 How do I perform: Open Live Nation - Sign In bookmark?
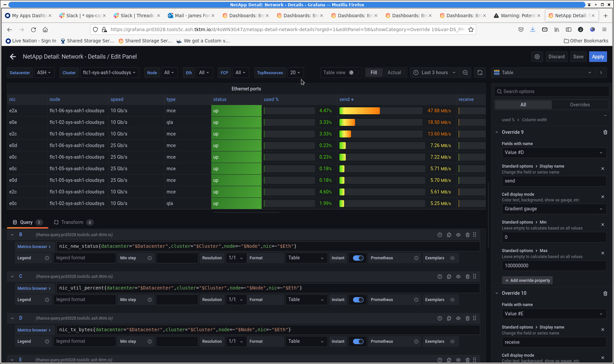31,41
